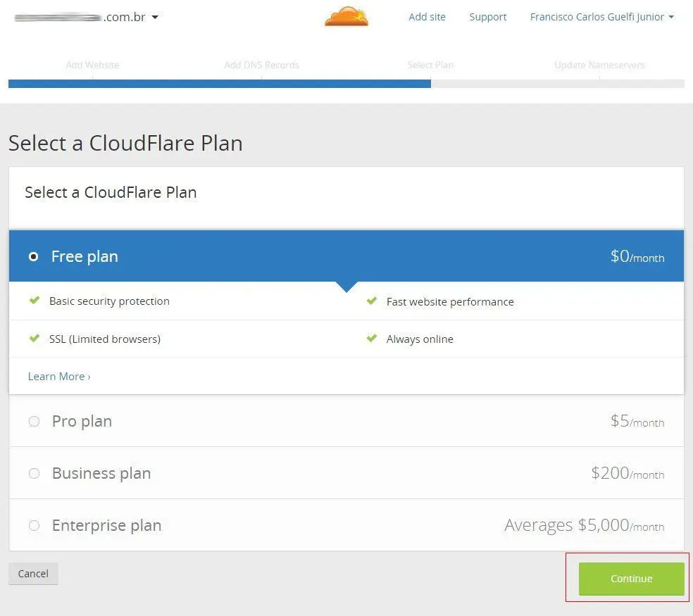Go to Add site in header
The width and height of the screenshot is (693, 616).
tap(427, 17)
